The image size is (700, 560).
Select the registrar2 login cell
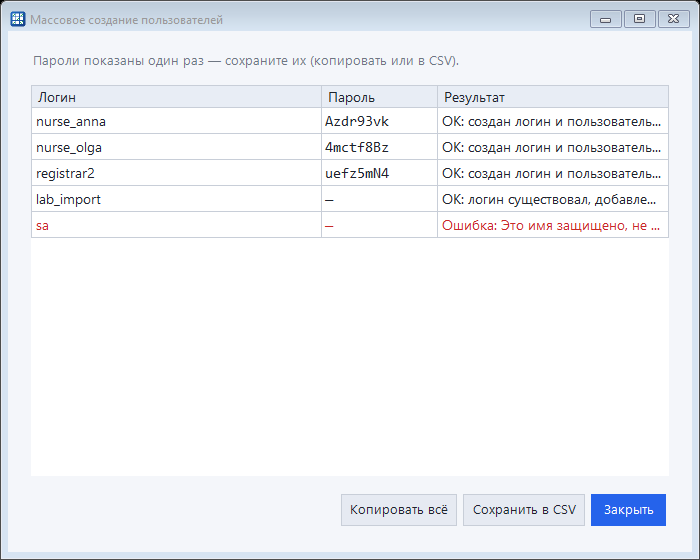(x=176, y=173)
